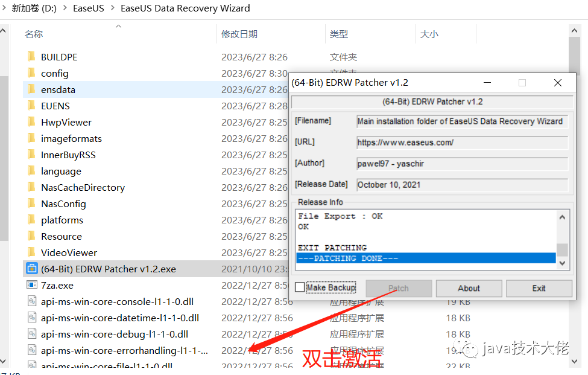Select the Resource folder icon
Screen dimensions: 588x375
[31, 236]
